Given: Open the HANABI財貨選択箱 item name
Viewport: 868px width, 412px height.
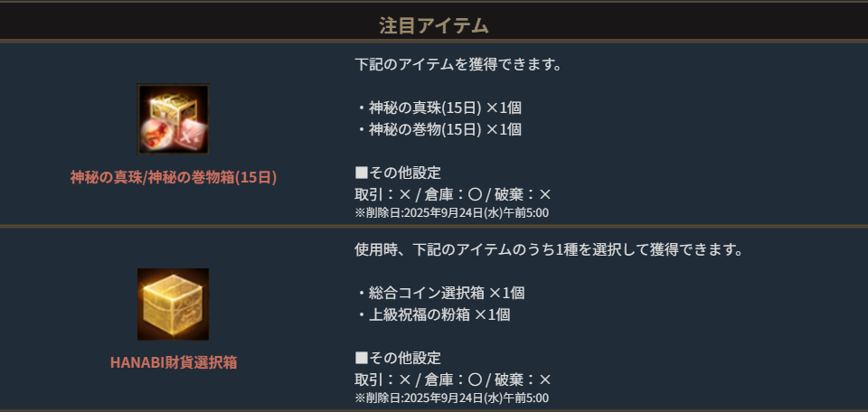Looking at the screenshot, I should click(x=174, y=362).
